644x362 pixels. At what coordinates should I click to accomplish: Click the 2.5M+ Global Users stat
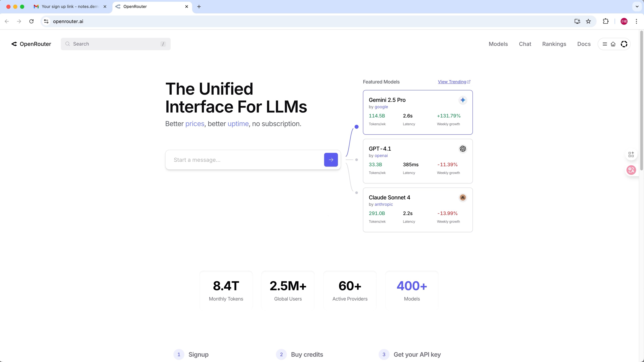(288, 290)
